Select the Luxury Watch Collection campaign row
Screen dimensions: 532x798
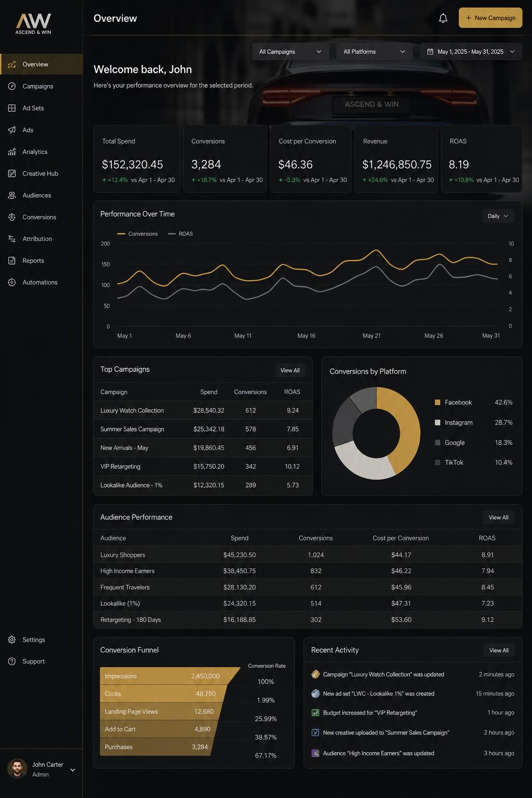pos(203,410)
